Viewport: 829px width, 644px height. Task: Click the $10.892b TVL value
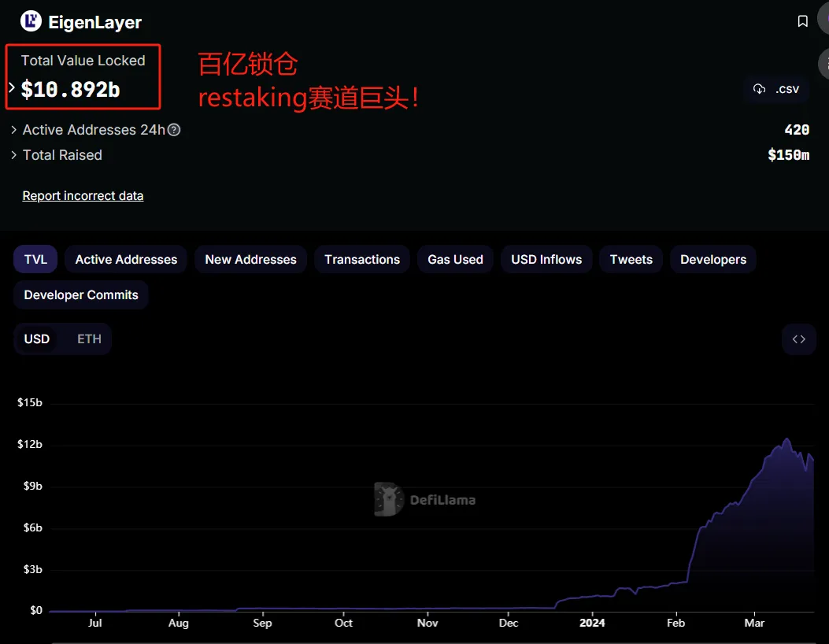coord(70,89)
